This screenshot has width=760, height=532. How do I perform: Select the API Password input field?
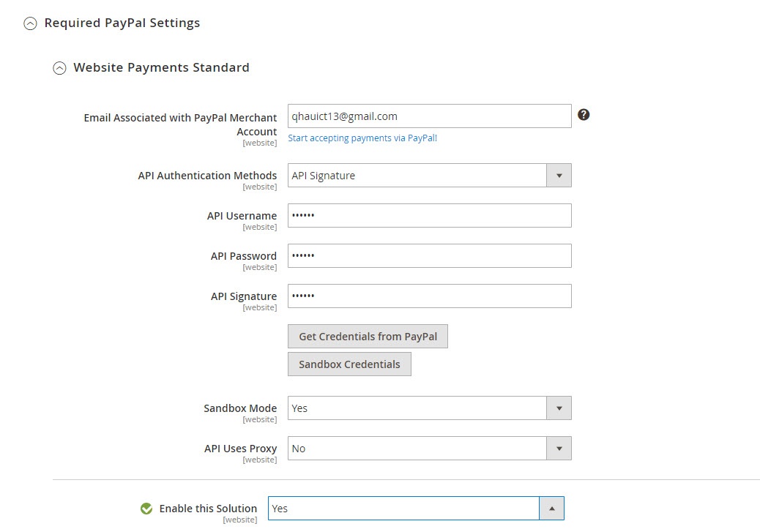pos(429,256)
